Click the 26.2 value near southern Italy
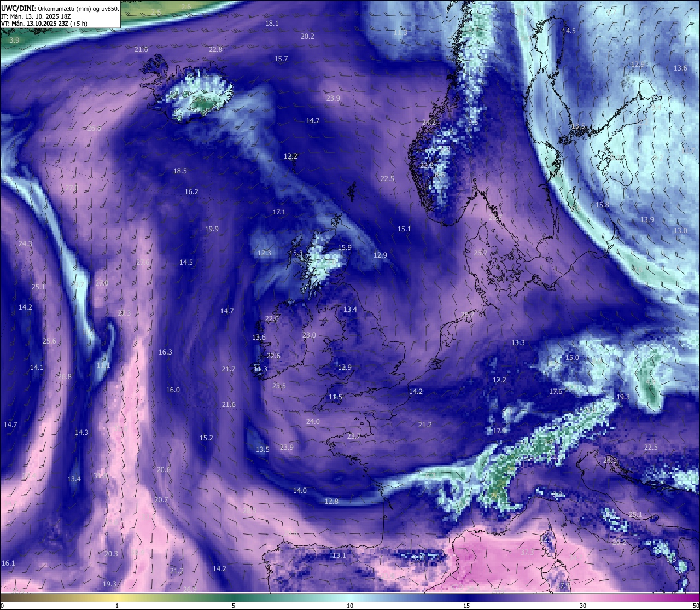The width and height of the screenshot is (700, 610). [619, 543]
